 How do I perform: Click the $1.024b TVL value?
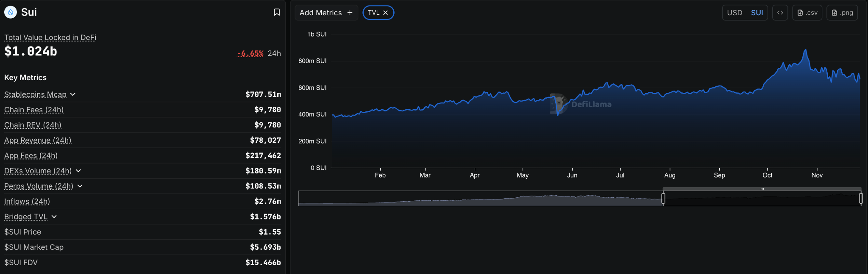(x=31, y=51)
